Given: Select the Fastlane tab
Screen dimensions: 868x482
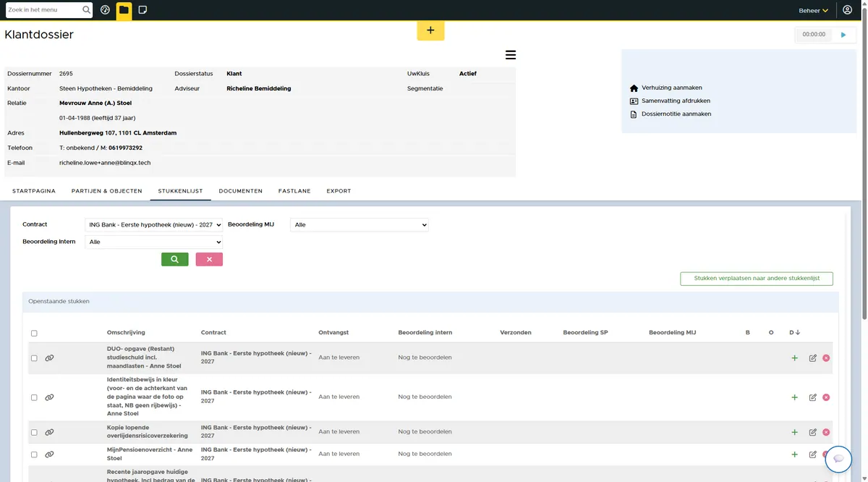Looking at the screenshot, I should tap(294, 191).
